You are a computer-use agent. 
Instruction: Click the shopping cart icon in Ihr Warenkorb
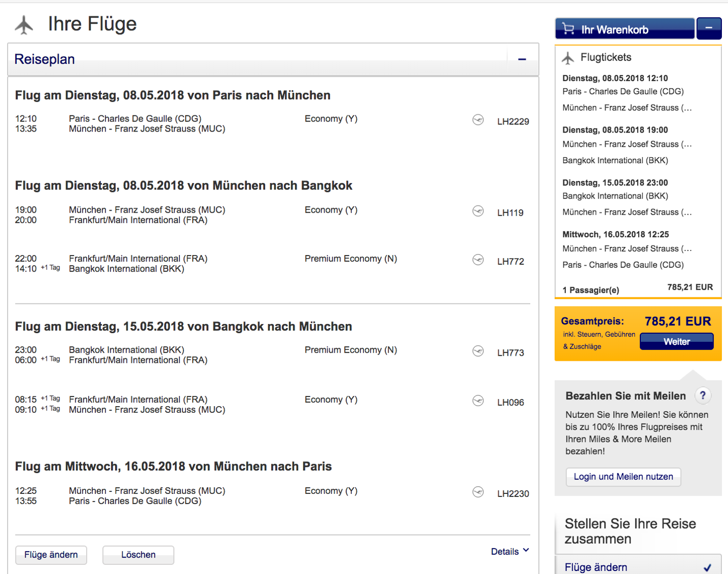coord(568,29)
